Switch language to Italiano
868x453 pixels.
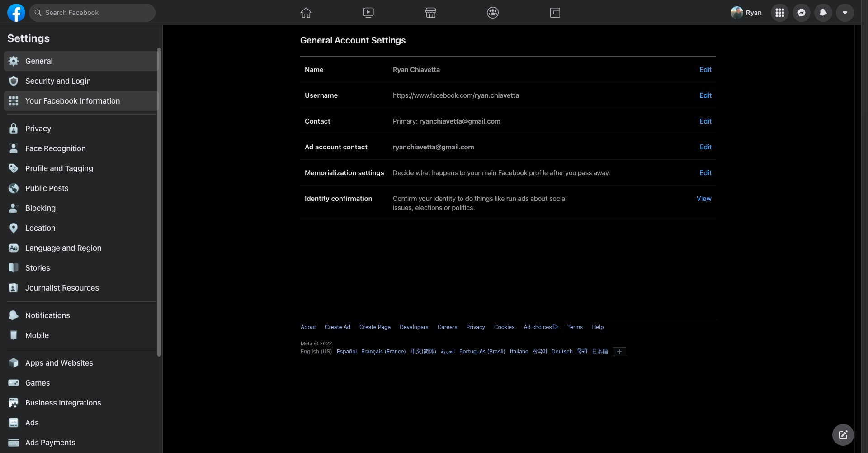tap(519, 352)
